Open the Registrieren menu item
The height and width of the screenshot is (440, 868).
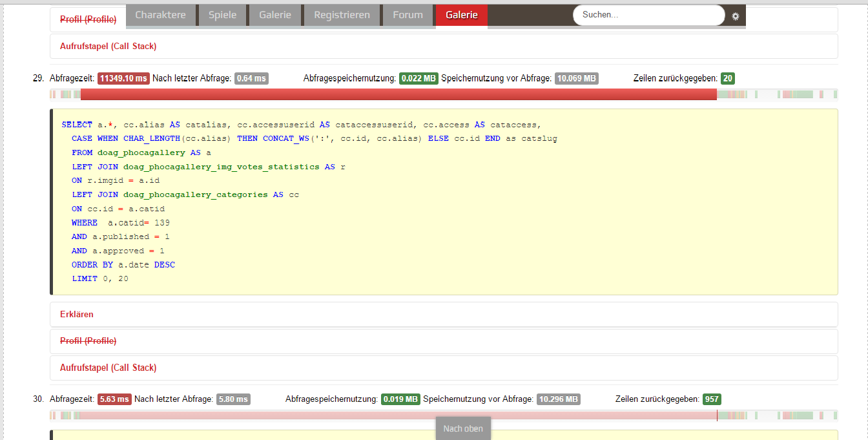coord(342,15)
